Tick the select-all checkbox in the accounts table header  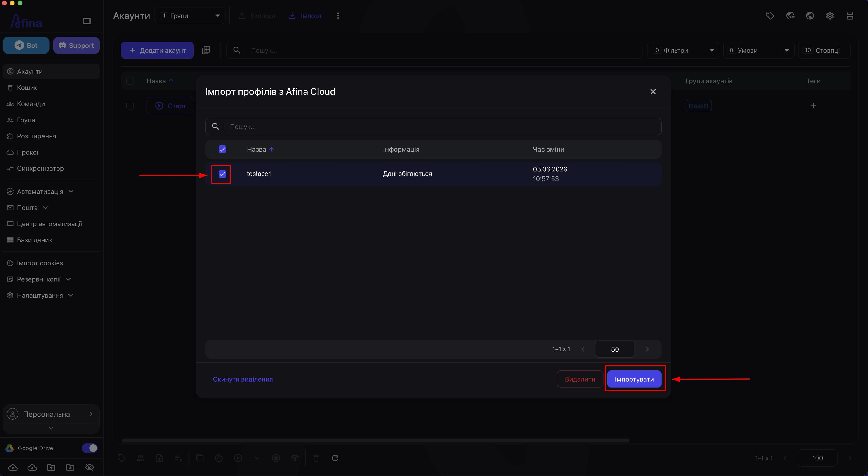point(130,81)
